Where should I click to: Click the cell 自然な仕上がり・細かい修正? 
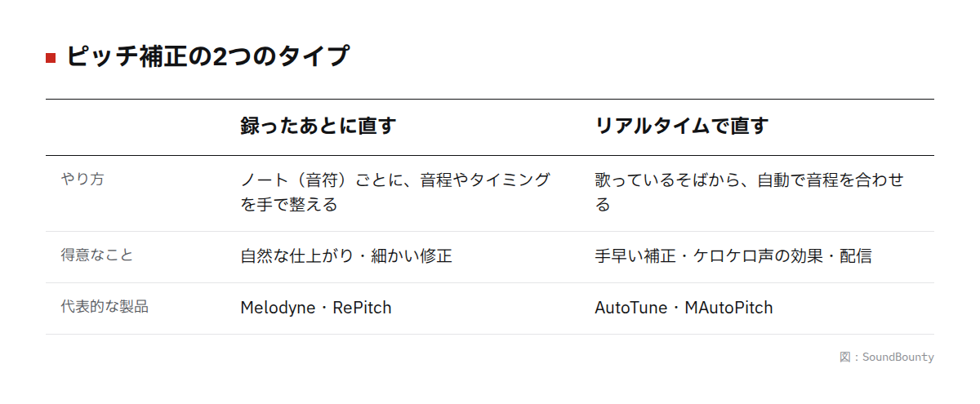tap(346, 256)
